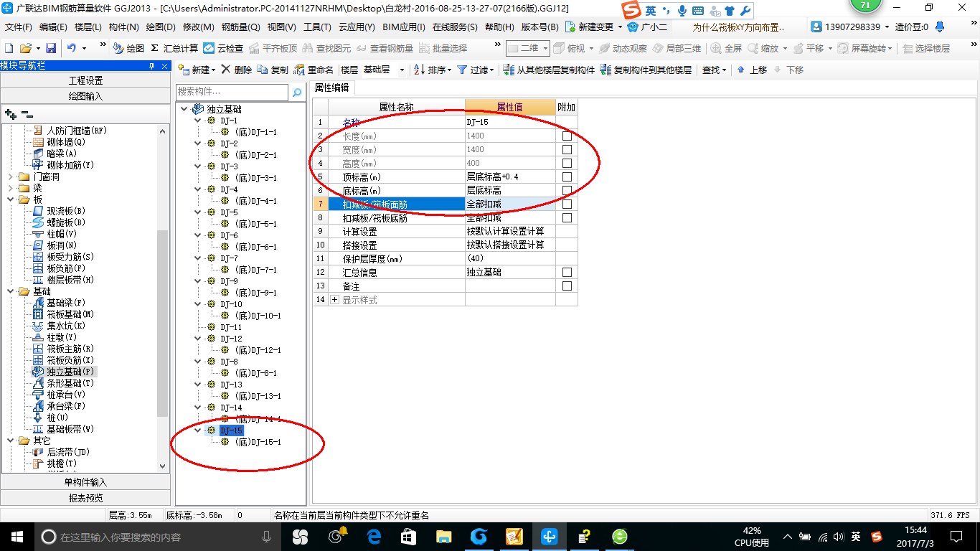Viewport: 980px width, 551px height.
Task: Click the 工程设置 panel button
Action: tap(85, 80)
